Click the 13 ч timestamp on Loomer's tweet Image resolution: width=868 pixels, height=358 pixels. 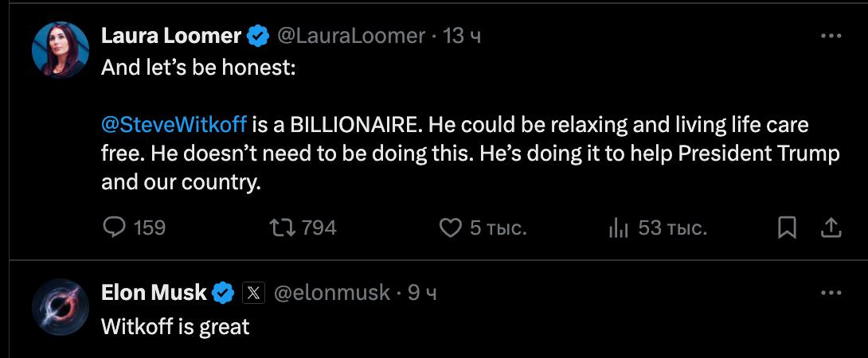(x=462, y=36)
